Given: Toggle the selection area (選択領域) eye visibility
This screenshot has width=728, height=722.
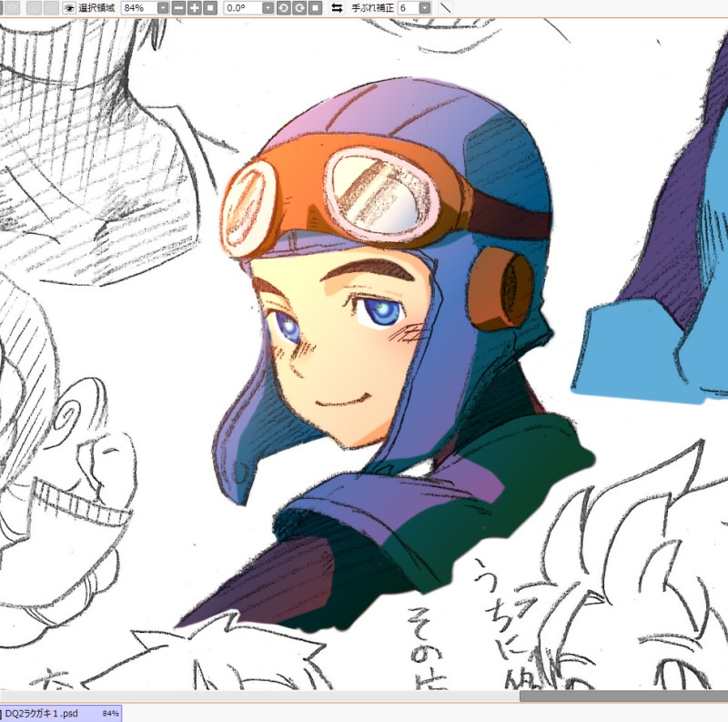Looking at the screenshot, I should (69, 8).
